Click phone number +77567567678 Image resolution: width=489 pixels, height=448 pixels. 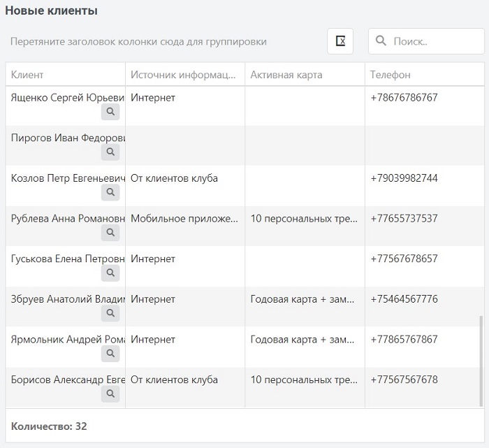[404, 380]
